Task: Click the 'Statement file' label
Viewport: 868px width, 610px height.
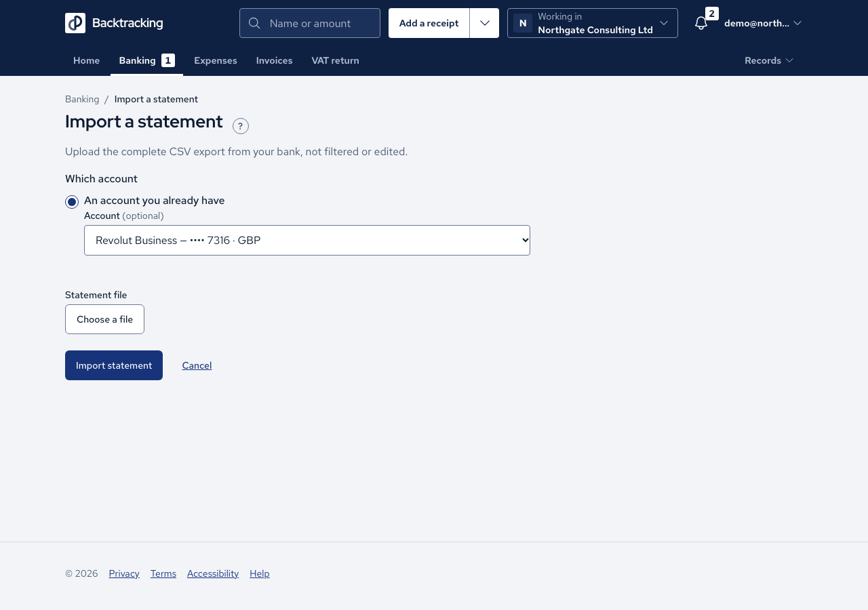Action: 96,295
